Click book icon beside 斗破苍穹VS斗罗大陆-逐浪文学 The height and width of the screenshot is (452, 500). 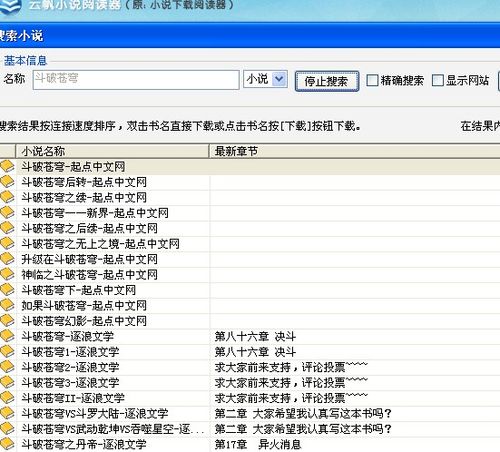pyautogui.click(x=7, y=413)
